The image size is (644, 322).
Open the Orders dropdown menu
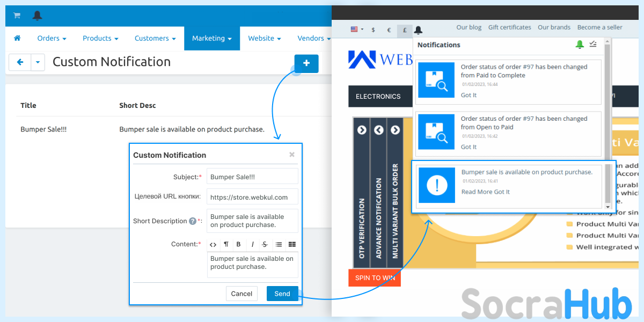[52, 38]
